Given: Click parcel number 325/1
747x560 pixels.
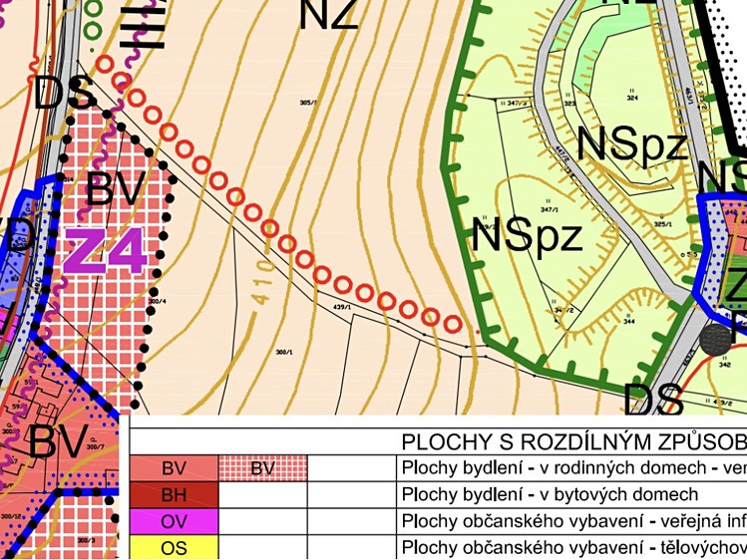Looking at the screenshot, I should click(662, 224).
